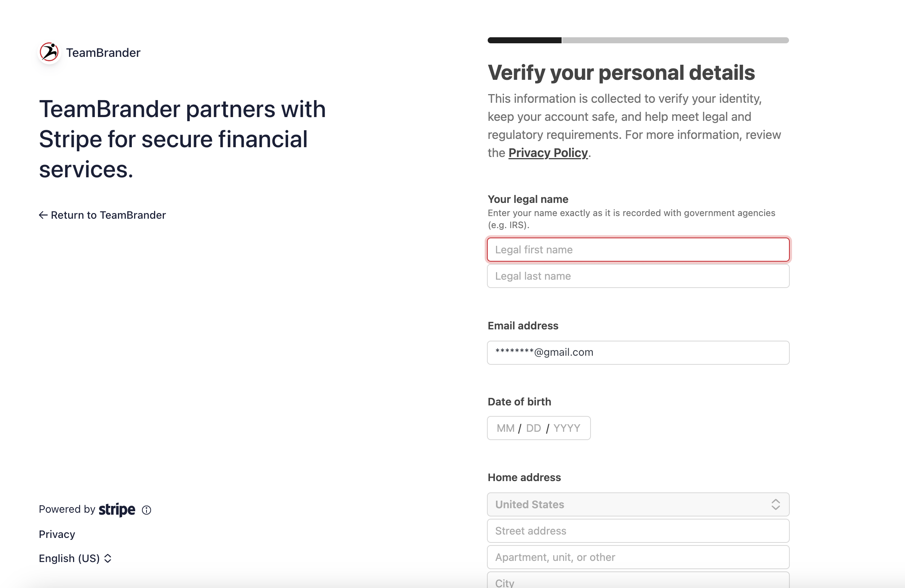
Task: Click the DD day field
Action: coord(533,428)
